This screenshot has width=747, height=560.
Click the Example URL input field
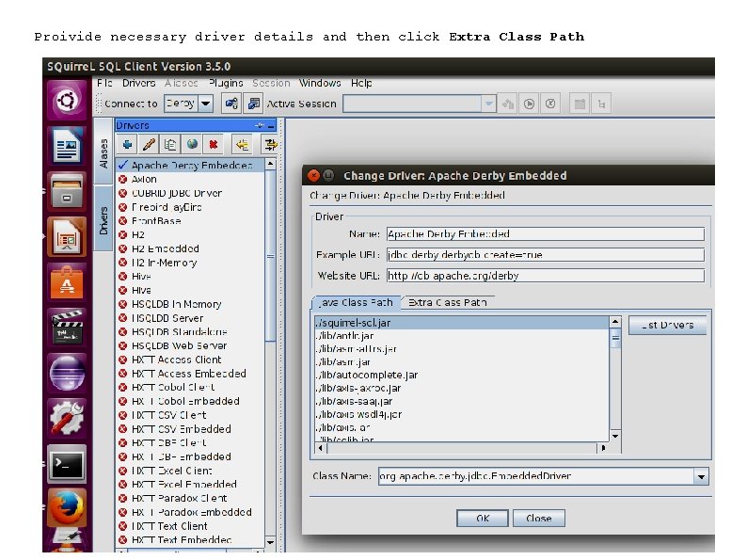[545, 255]
